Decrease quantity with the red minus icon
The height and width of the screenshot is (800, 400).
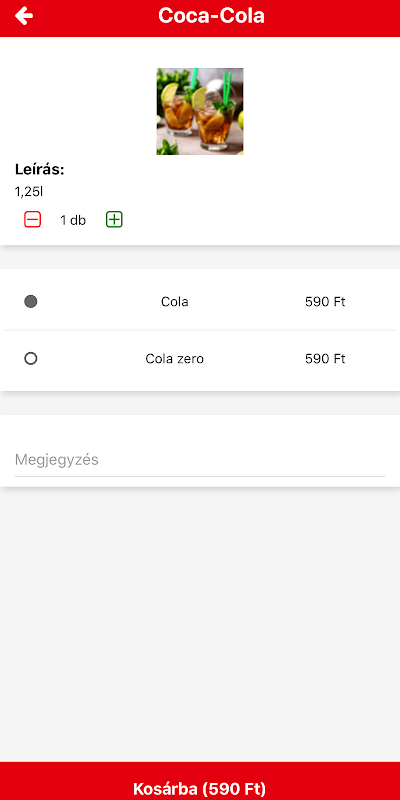pyautogui.click(x=32, y=220)
